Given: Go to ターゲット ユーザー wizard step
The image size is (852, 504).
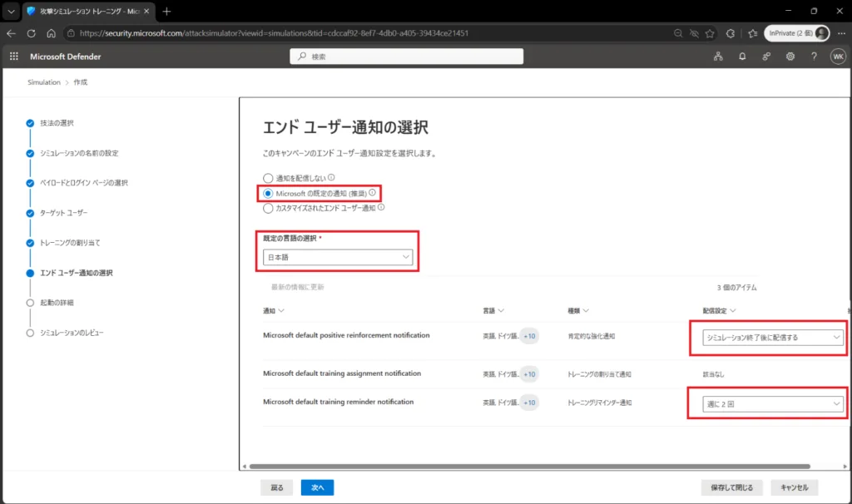Looking at the screenshot, I should 63,213.
